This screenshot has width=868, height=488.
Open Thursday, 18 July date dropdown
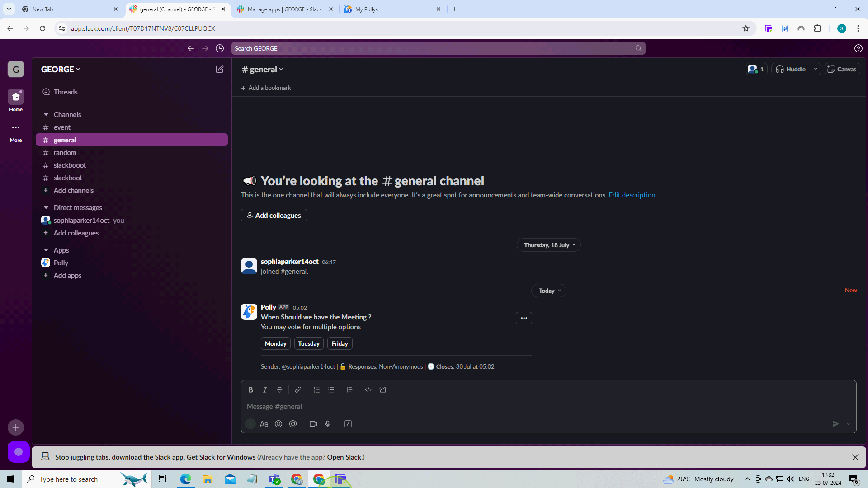[x=549, y=245]
